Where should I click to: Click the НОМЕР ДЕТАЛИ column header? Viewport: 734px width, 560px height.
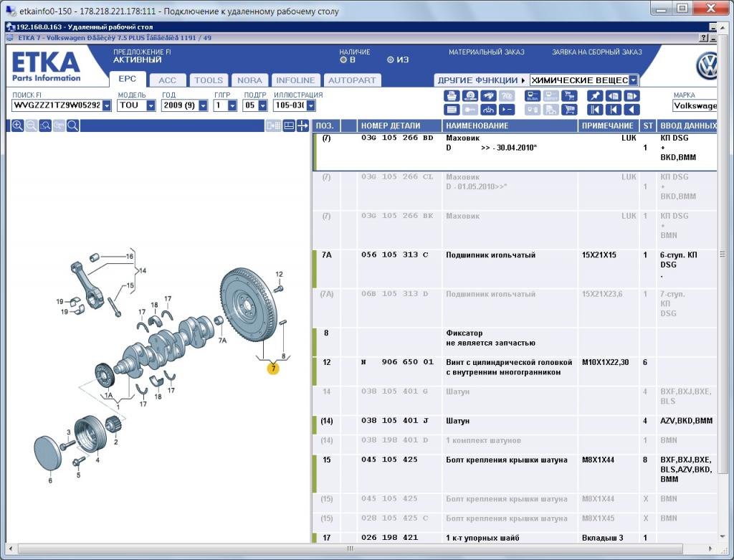(399, 125)
